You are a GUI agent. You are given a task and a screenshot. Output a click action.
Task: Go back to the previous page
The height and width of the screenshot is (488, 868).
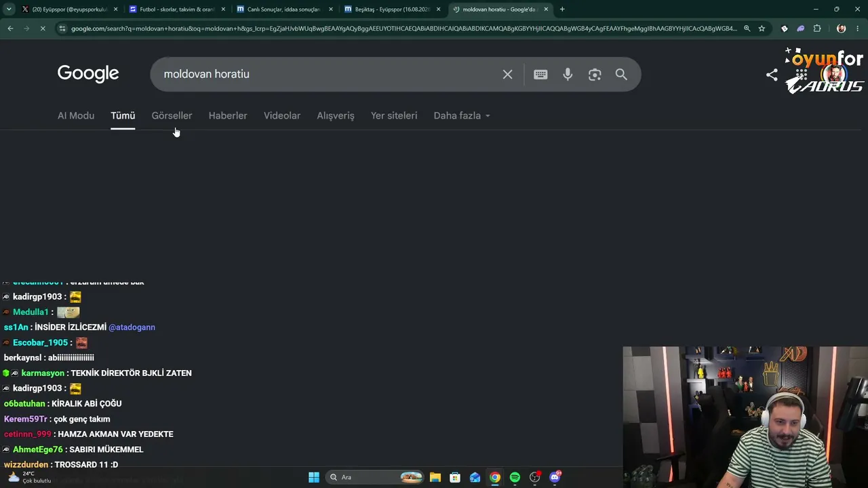pos(10,28)
